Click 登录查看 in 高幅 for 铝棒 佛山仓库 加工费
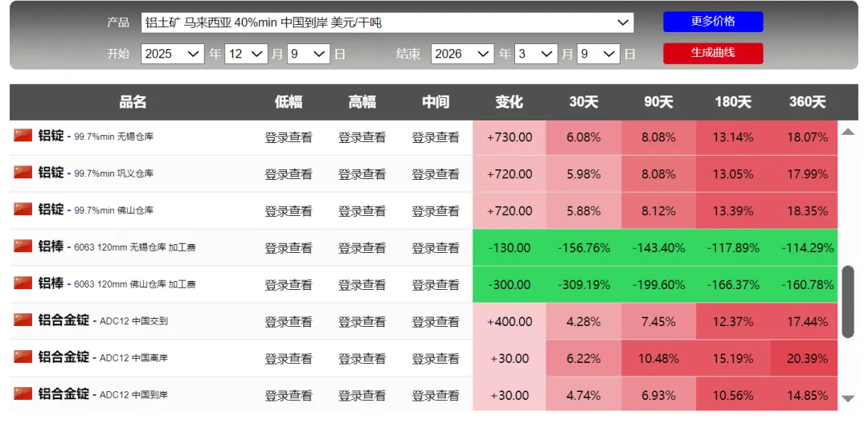Viewport: 868px width, 424px height. (362, 285)
